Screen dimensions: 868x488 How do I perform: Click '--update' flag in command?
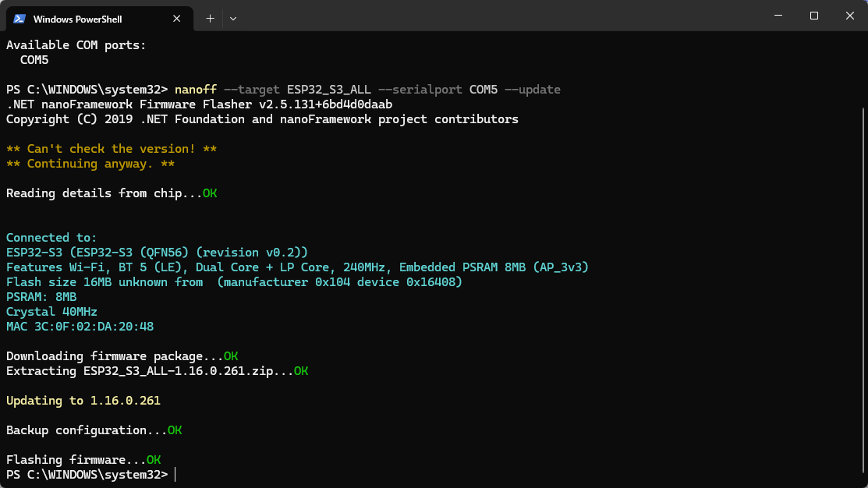coord(533,90)
